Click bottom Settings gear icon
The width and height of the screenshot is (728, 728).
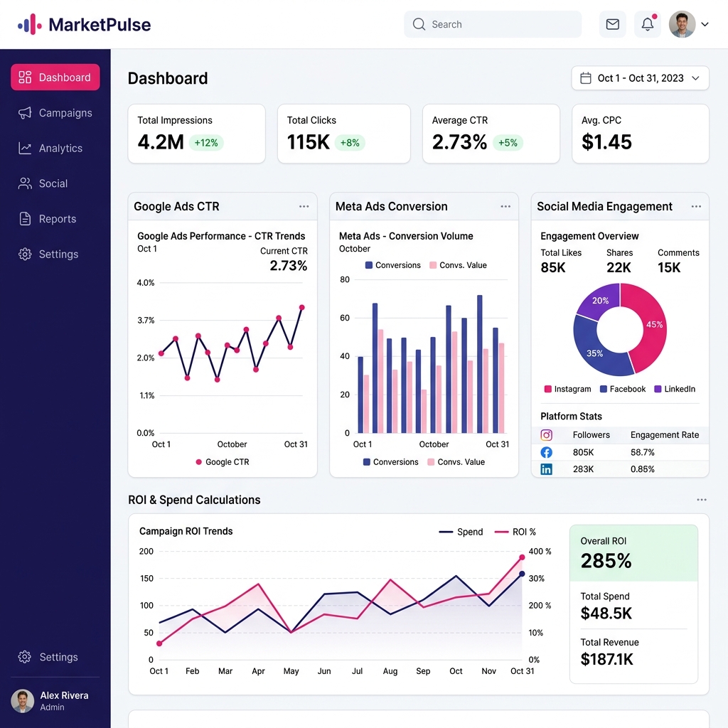(x=25, y=656)
